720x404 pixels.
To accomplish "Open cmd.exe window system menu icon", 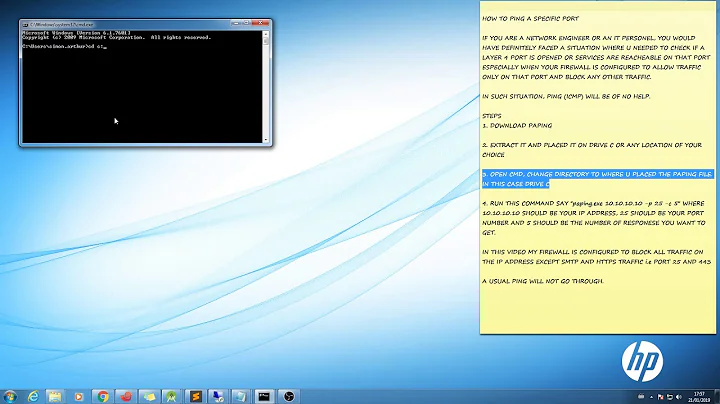I will pyautogui.click(x=25, y=25).
